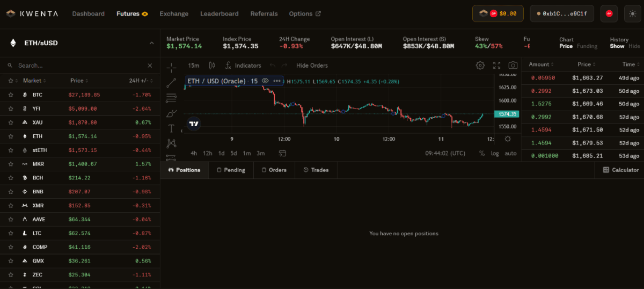This screenshot has height=289, width=644.
Task: Open the Dashboard page
Action: point(88,13)
